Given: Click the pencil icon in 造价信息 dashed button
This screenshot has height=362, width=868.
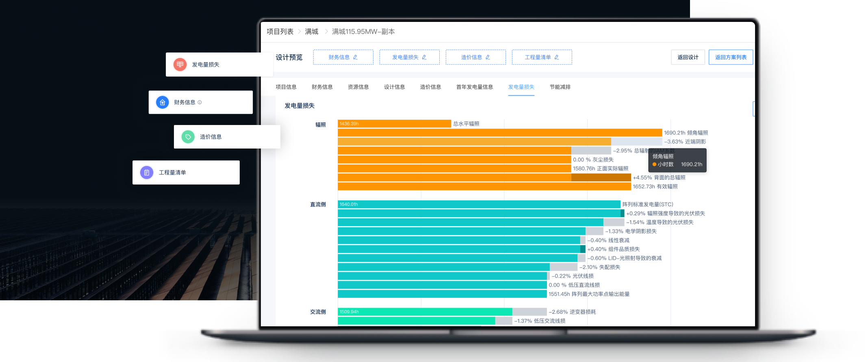Looking at the screenshot, I should (488, 57).
